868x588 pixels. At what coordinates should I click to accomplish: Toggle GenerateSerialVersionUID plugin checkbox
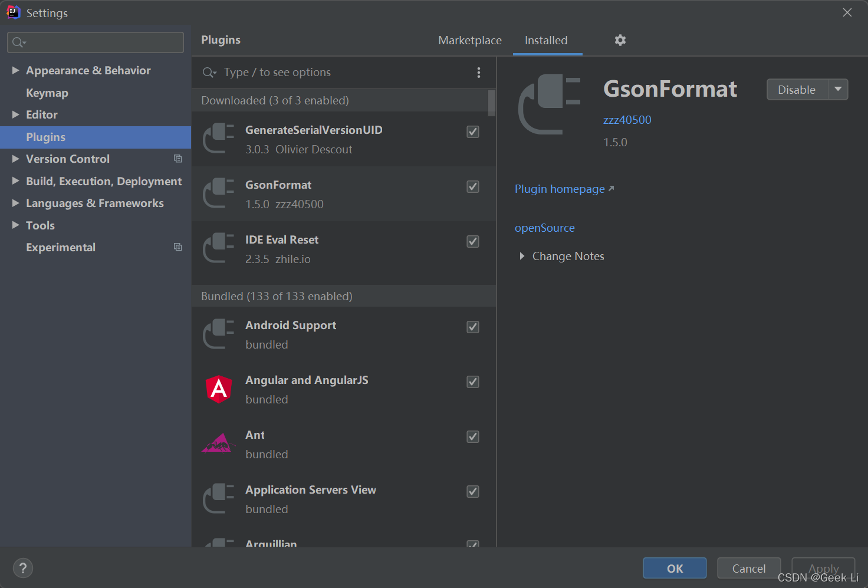(x=473, y=132)
